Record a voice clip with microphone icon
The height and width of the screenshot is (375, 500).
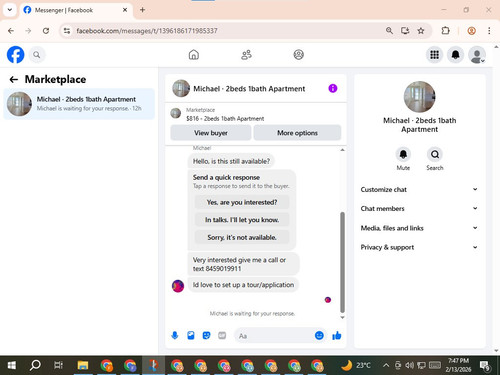175,335
